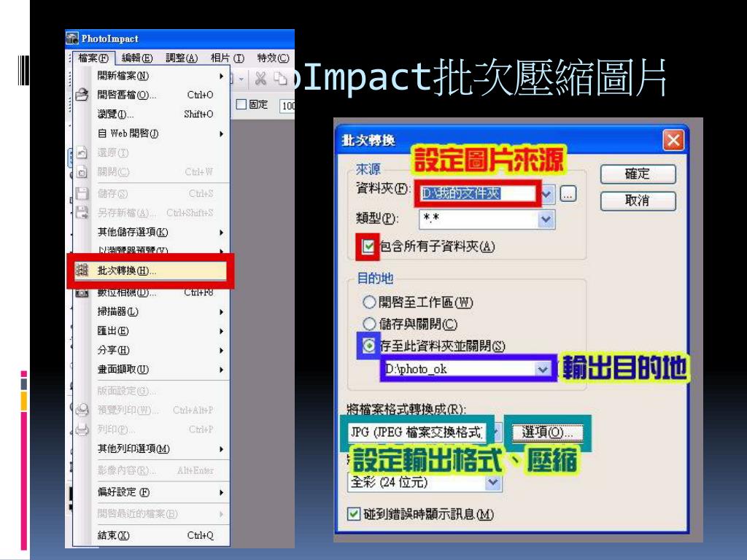Click the batch convert icon beside 批次轉換

point(82,270)
